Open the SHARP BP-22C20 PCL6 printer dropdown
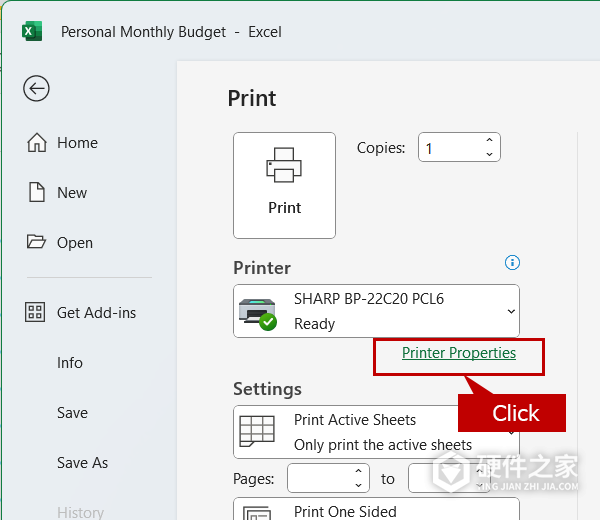 [377, 311]
